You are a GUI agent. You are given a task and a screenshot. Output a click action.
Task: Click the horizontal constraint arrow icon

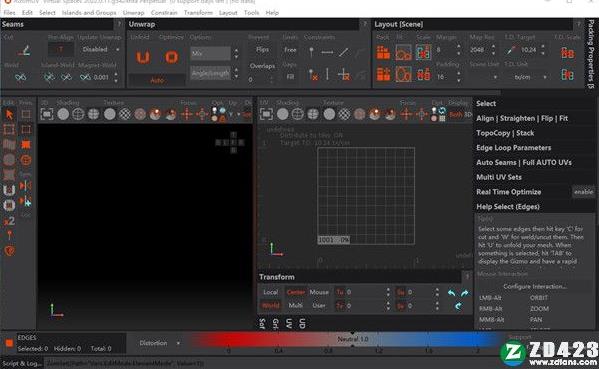(327, 52)
